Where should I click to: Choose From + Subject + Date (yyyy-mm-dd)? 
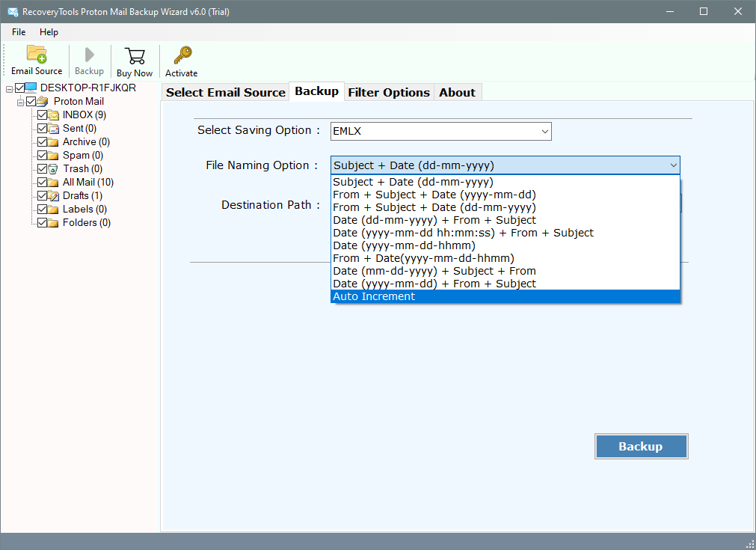click(x=505, y=195)
